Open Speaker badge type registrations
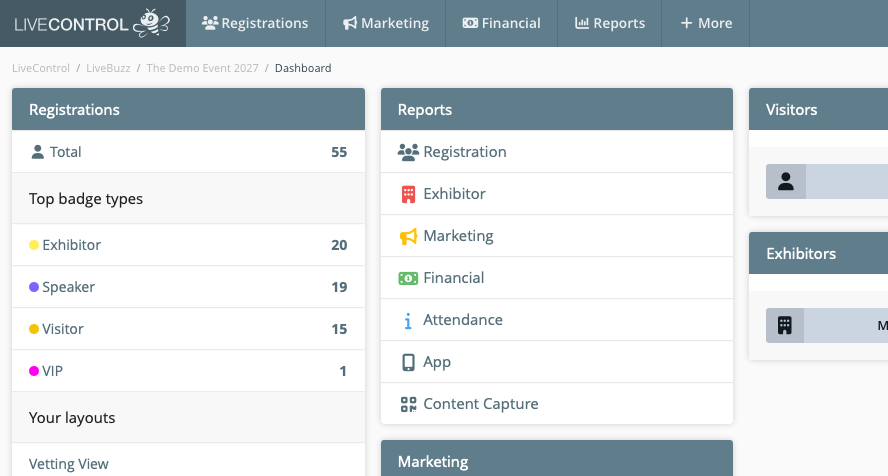This screenshot has height=476, width=888. pyautogui.click(x=188, y=287)
